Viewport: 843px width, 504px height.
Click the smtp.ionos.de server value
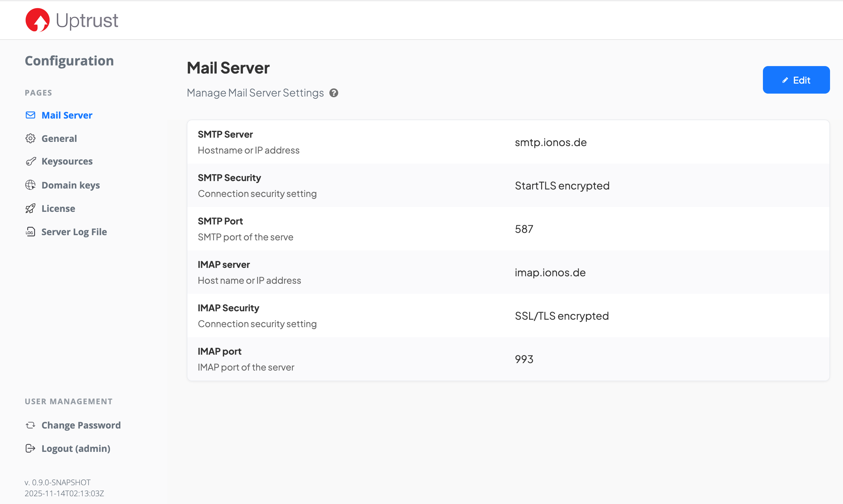pos(551,142)
